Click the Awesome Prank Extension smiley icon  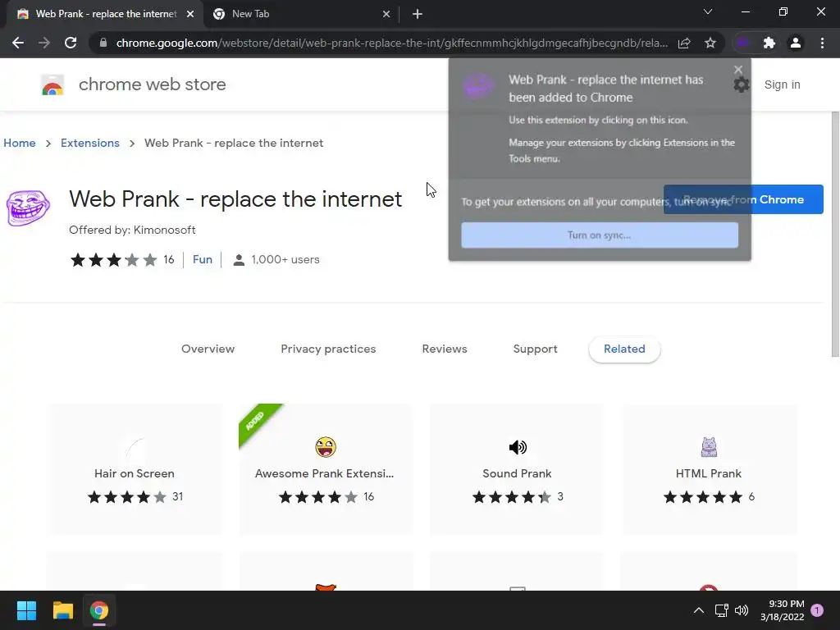click(325, 447)
